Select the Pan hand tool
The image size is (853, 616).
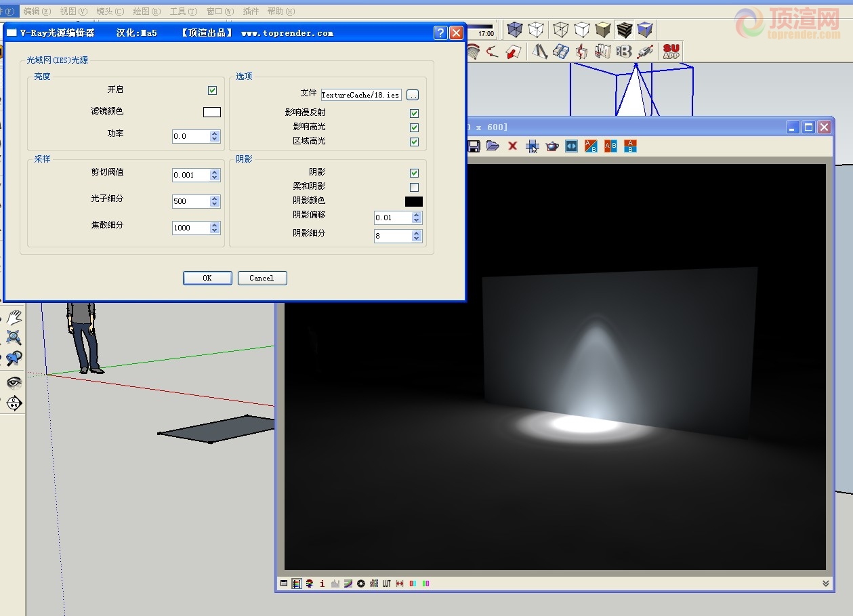14,317
